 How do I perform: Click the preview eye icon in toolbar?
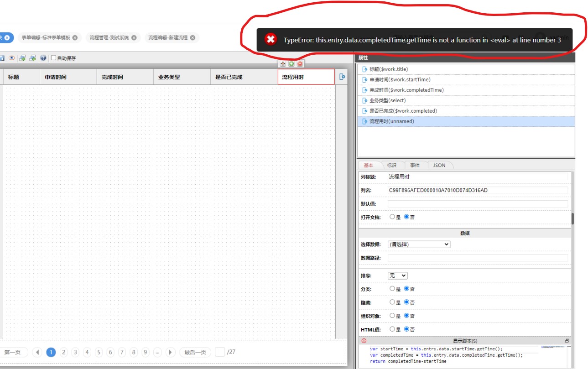(12, 58)
